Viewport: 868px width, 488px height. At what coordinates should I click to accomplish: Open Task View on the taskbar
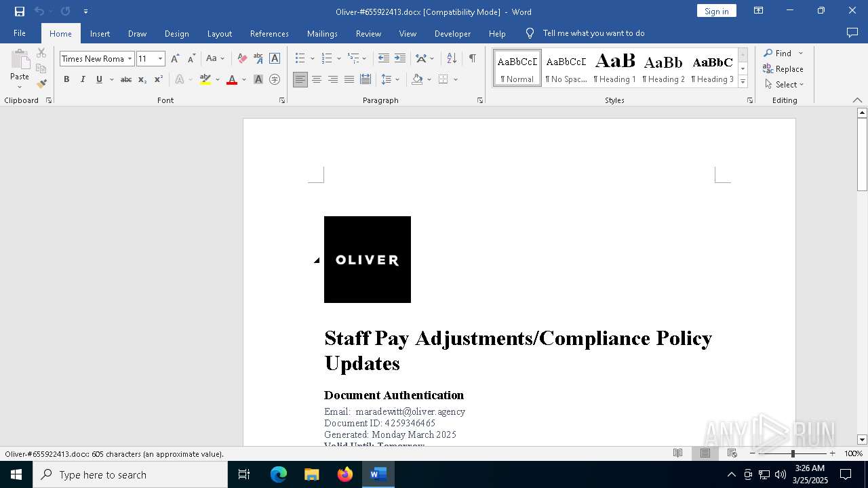click(x=244, y=474)
